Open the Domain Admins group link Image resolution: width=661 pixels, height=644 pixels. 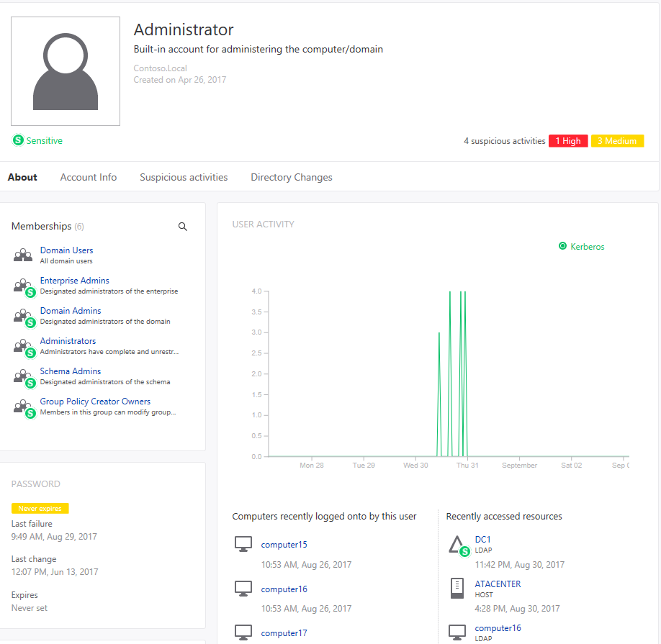[x=71, y=311]
